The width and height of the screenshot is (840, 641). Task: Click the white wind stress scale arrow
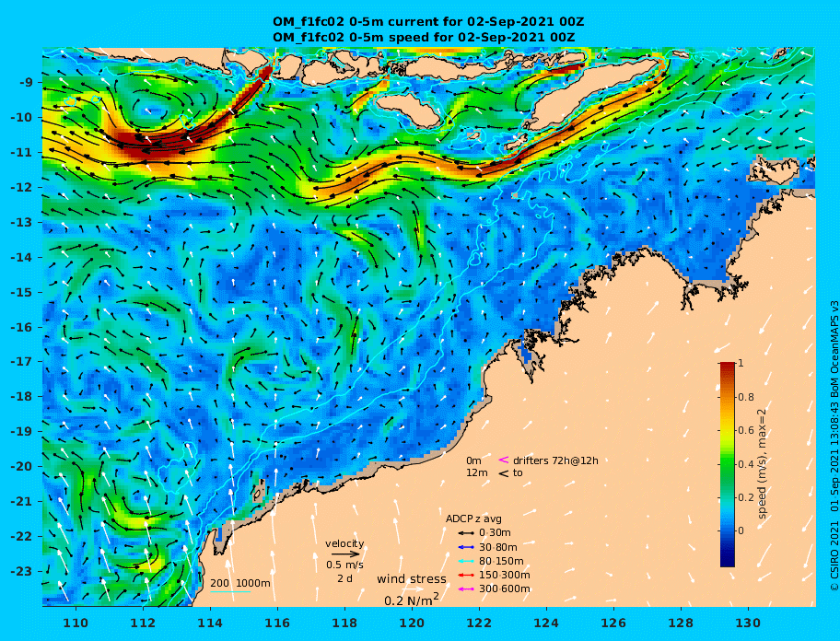(412, 589)
